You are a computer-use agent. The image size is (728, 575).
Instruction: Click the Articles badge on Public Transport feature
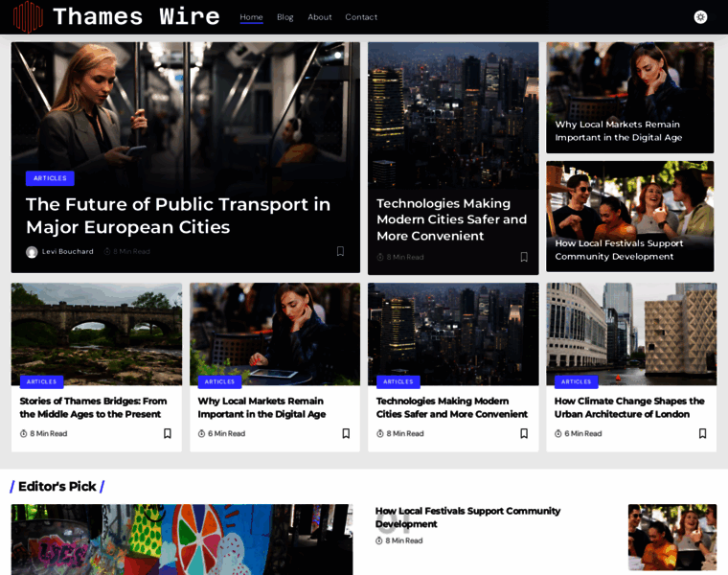click(50, 178)
